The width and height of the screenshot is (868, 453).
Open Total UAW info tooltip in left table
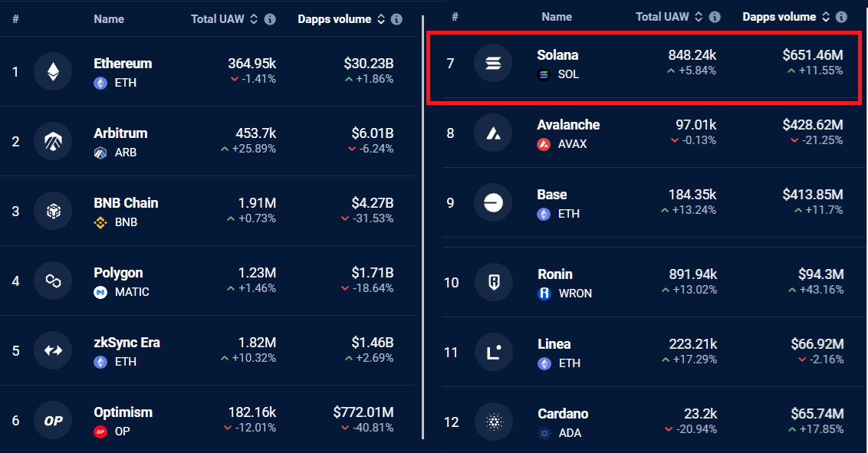click(x=270, y=19)
